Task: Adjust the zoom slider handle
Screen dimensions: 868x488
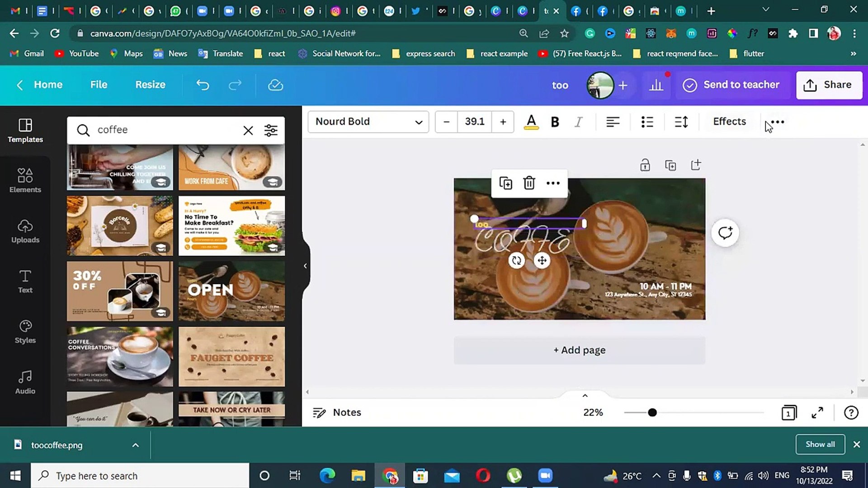Action: (x=652, y=413)
